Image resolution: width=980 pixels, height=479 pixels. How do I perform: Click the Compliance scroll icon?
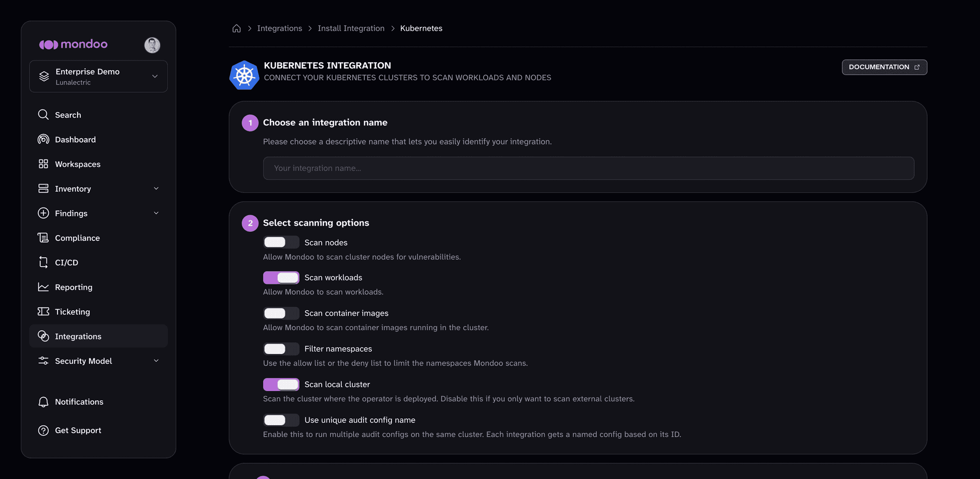[44, 238]
